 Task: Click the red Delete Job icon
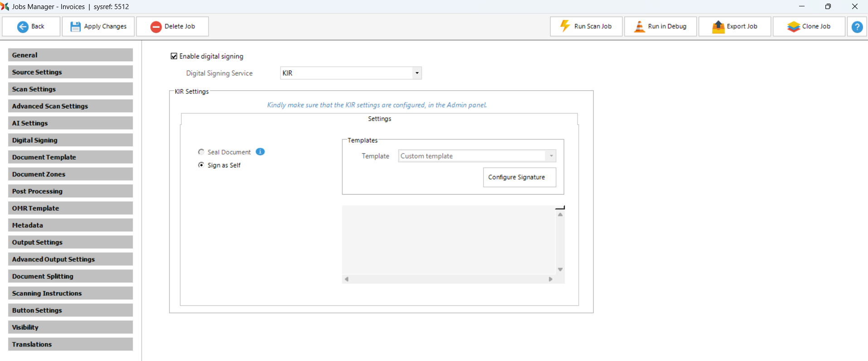pos(156,27)
